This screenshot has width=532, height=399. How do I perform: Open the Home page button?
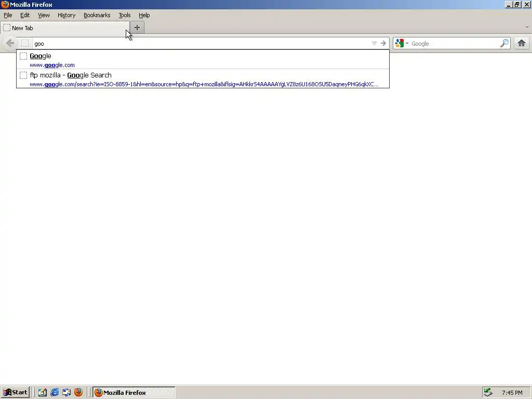[x=522, y=43]
